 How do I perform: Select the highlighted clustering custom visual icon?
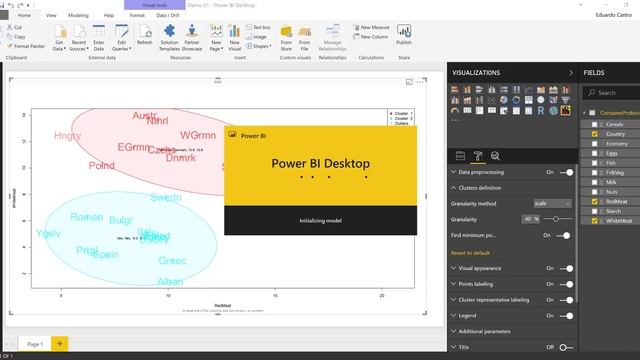[565, 111]
